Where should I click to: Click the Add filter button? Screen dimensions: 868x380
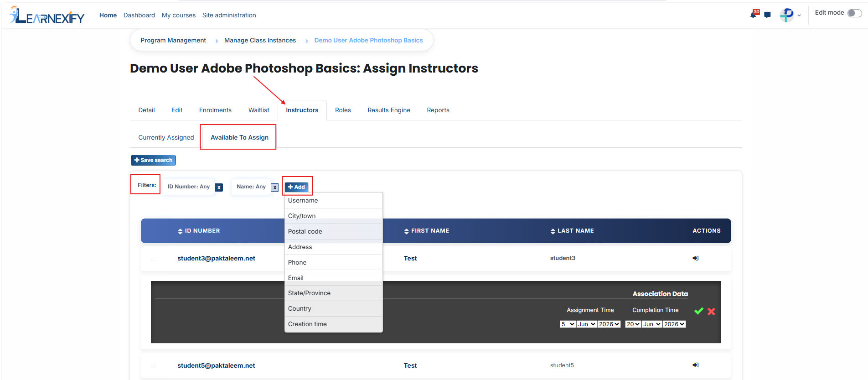click(297, 187)
